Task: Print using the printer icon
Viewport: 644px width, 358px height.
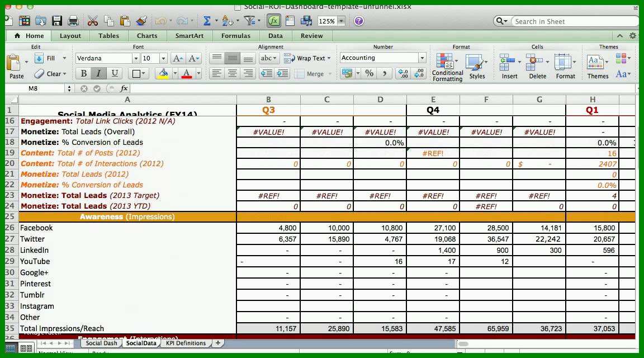Action: tap(73, 21)
